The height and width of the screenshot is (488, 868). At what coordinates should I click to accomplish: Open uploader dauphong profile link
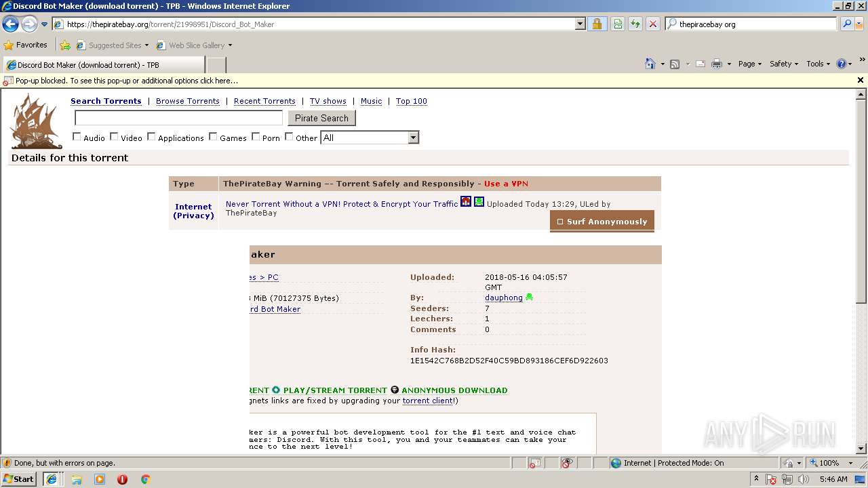(x=504, y=298)
